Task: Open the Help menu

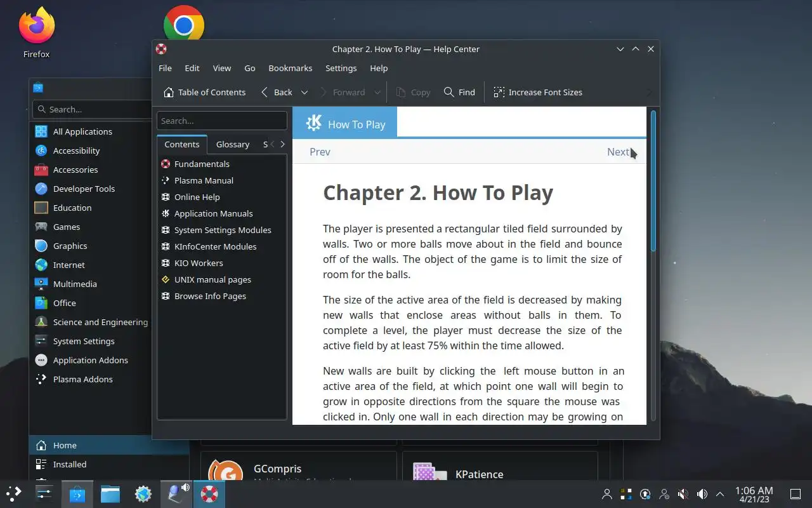Action: (379, 68)
